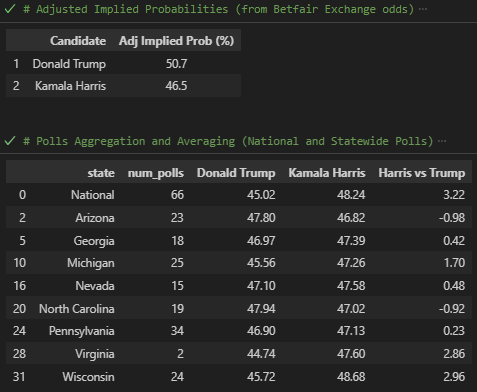Click the Harris vs Trump column header
The height and width of the screenshot is (392, 477).
pos(422,173)
